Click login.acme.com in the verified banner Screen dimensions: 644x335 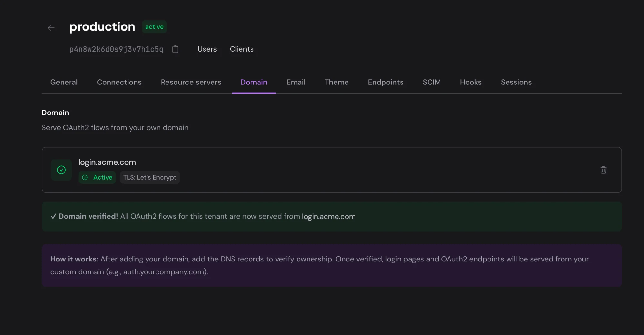pos(328,216)
